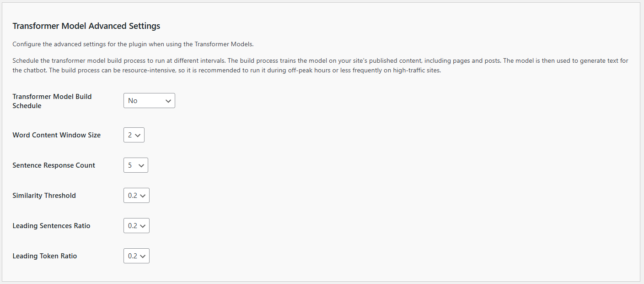Expand the Word Content Window Size select
Image resolution: width=644 pixels, height=284 pixels.
tap(134, 135)
